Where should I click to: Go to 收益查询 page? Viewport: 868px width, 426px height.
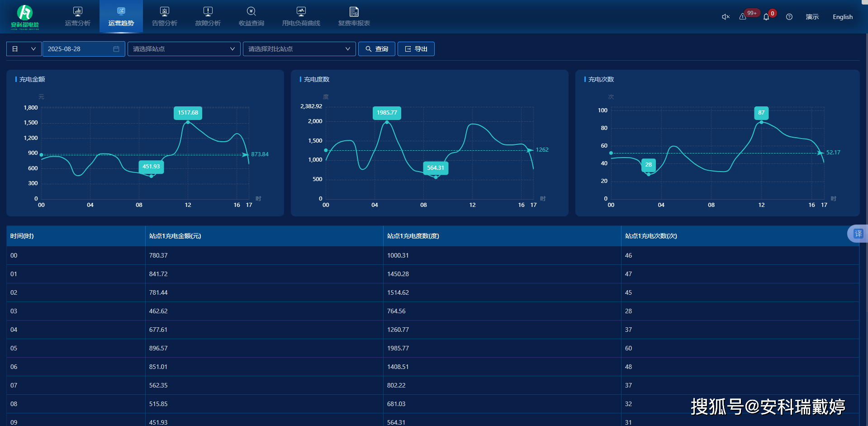251,17
